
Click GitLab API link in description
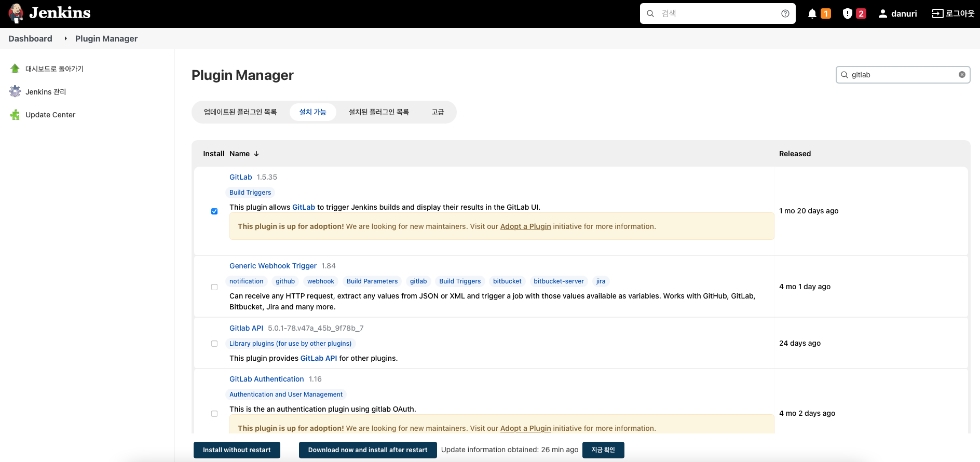click(x=319, y=358)
